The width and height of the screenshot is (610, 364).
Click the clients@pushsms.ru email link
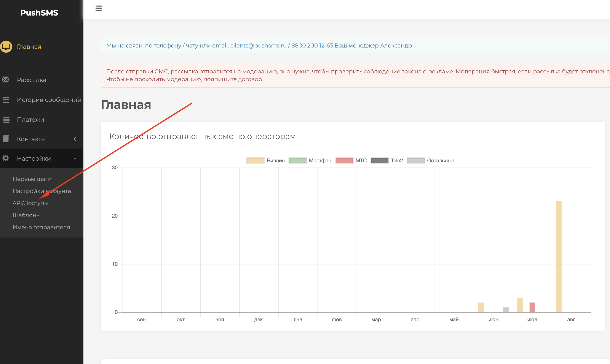point(258,46)
